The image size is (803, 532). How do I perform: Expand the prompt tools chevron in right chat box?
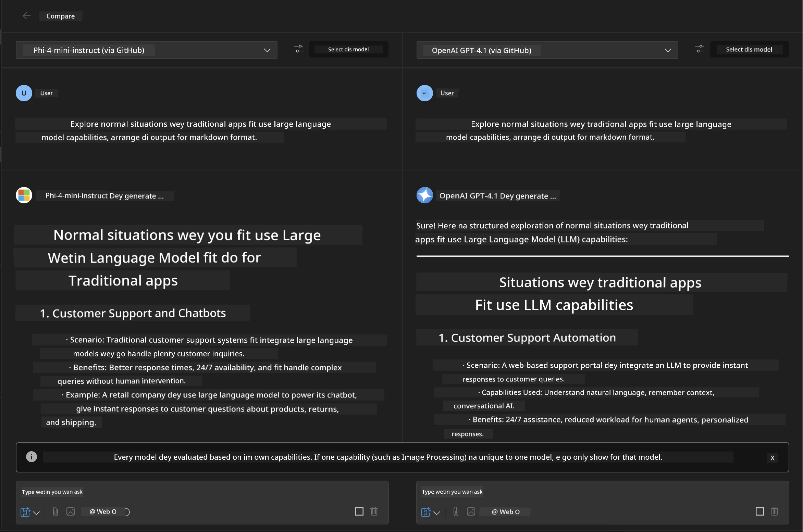pyautogui.click(x=437, y=512)
